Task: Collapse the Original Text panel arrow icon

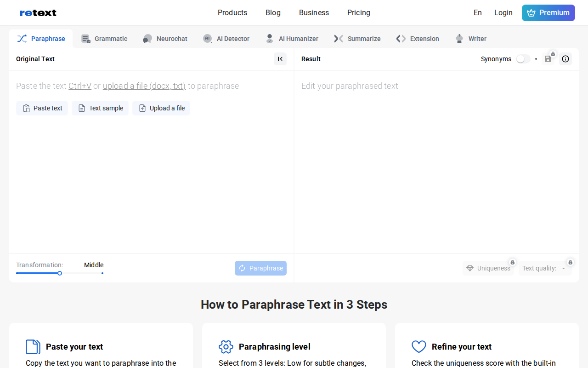Action: tap(280, 59)
